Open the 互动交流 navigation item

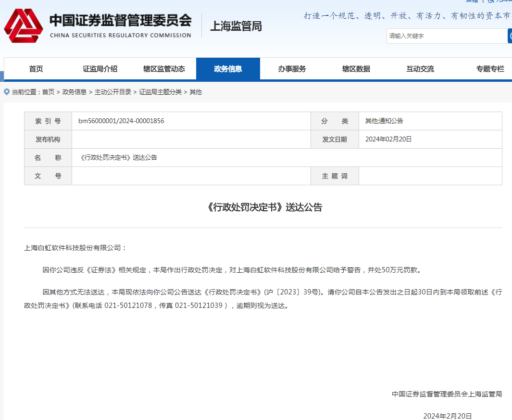point(420,69)
